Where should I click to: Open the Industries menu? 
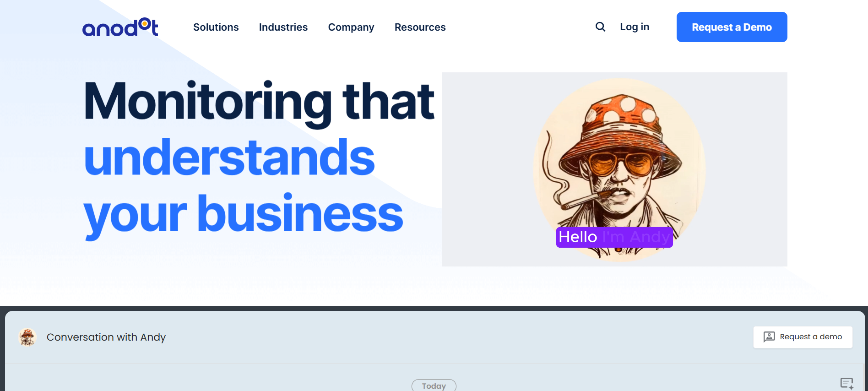coord(283,27)
